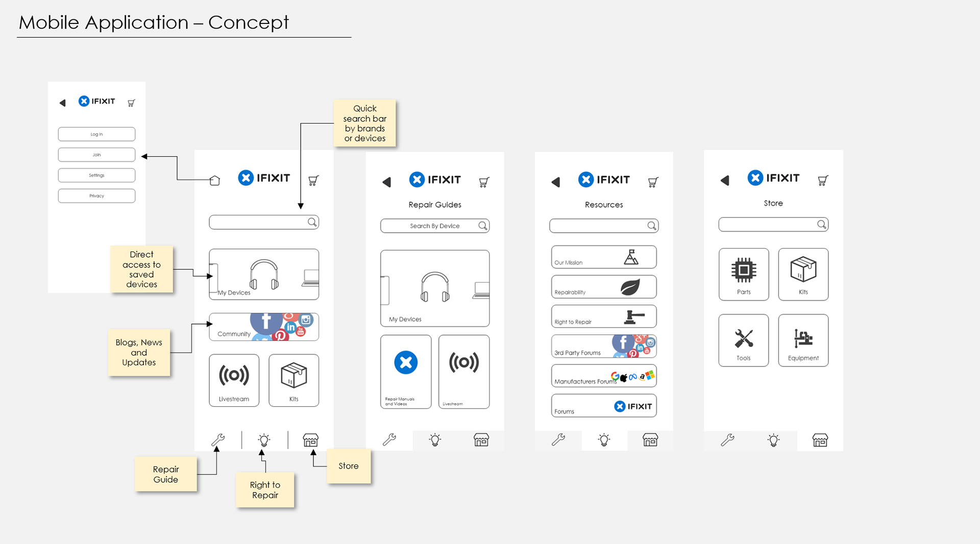Click the 'Blogs, News and Updates' note
Screen dimensions: 980x544
click(x=139, y=352)
